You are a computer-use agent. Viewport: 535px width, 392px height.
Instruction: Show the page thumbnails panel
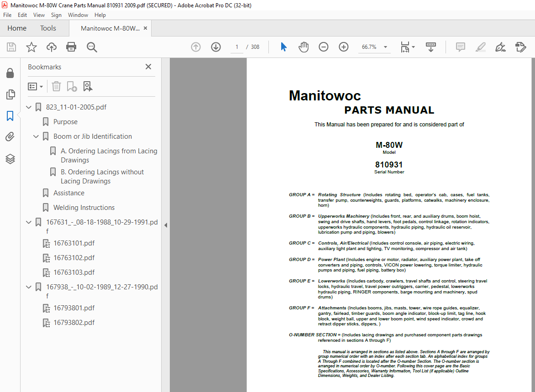[x=10, y=94]
